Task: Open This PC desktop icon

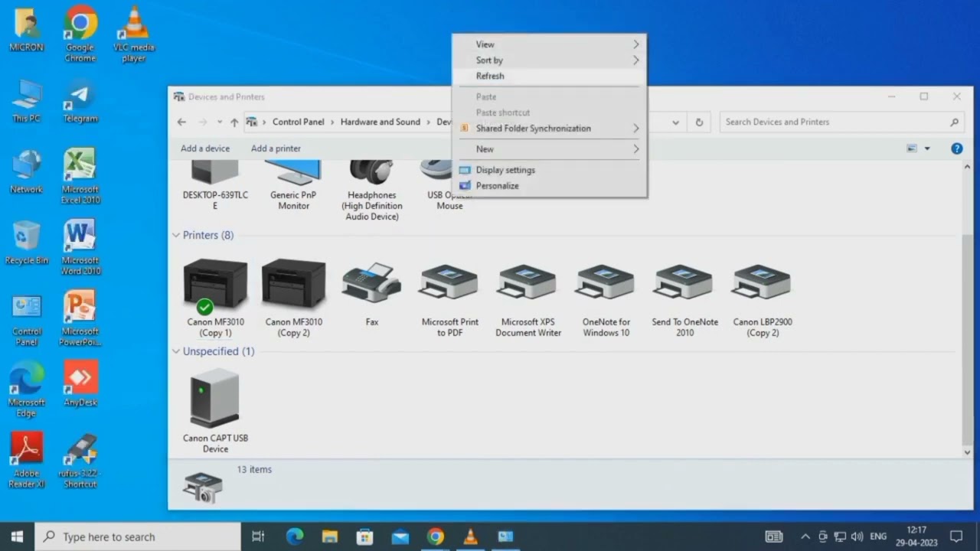Action: pos(27,101)
